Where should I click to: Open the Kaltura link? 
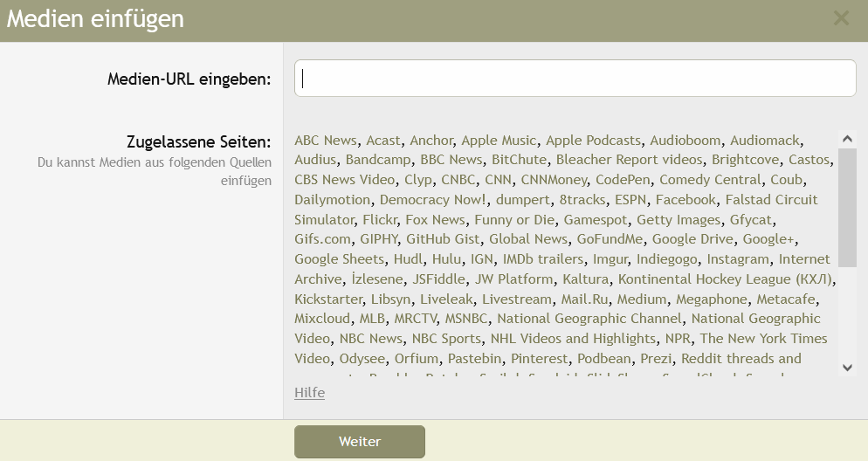click(586, 279)
